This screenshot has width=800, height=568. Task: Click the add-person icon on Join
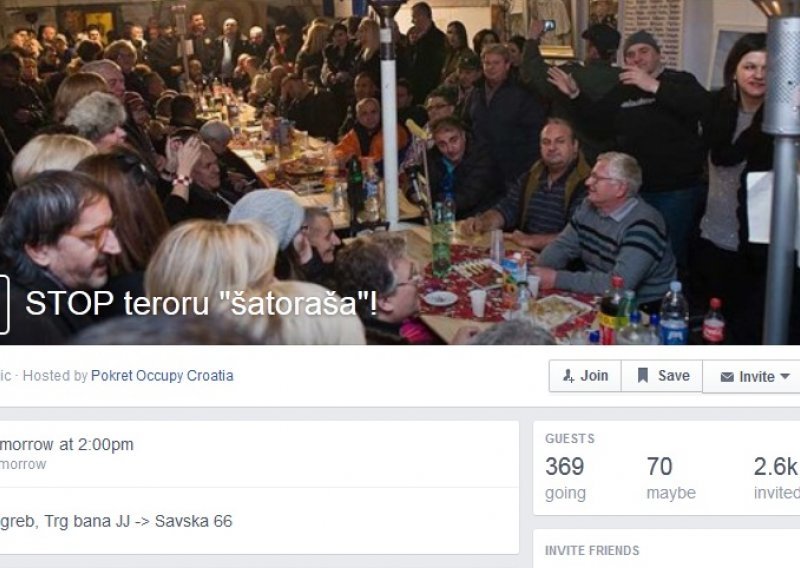pyautogui.click(x=568, y=376)
